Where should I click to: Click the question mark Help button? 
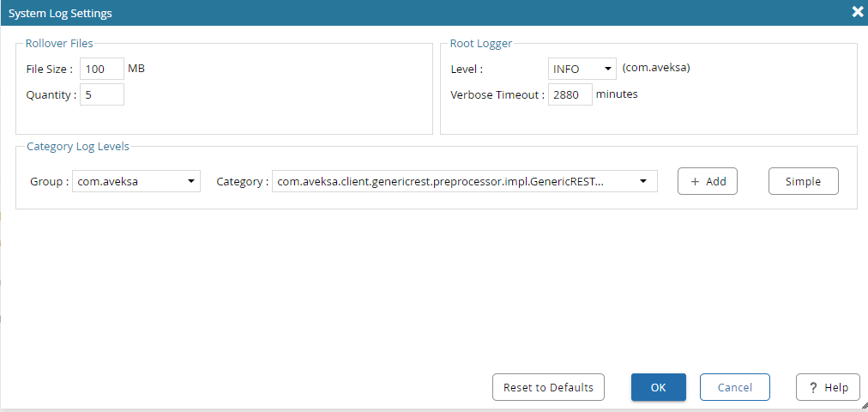(827, 387)
